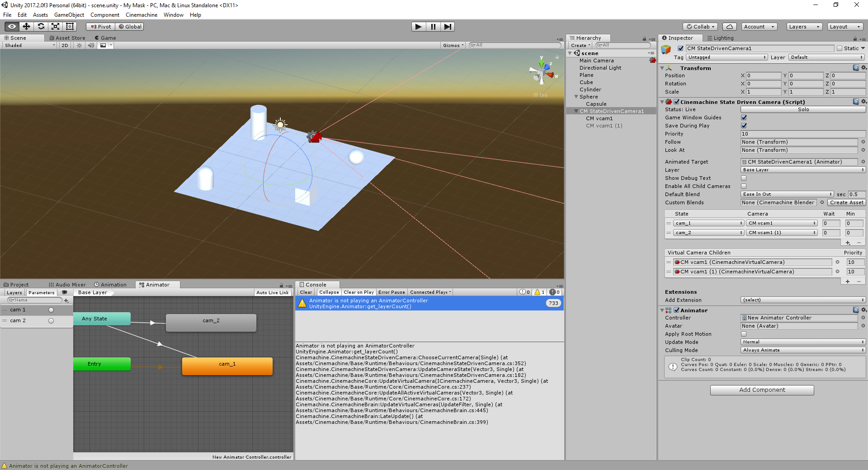Click the Collab cloud icon

(729, 26)
